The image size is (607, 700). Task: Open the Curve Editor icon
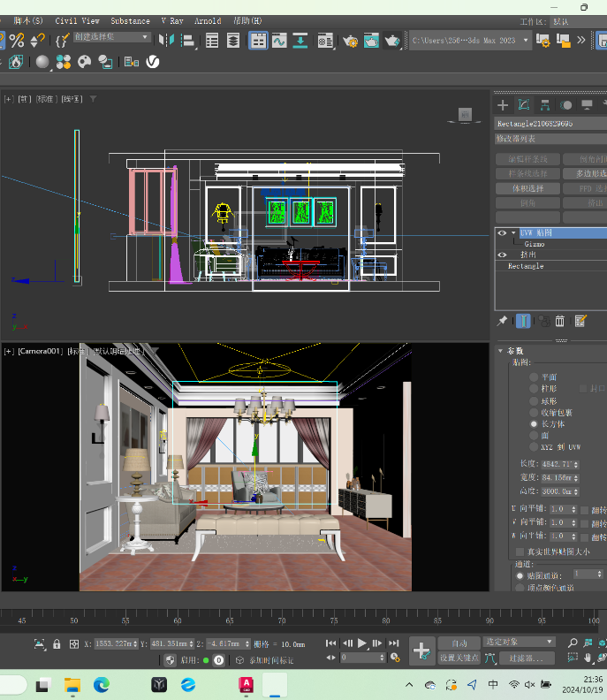[279, 40]
